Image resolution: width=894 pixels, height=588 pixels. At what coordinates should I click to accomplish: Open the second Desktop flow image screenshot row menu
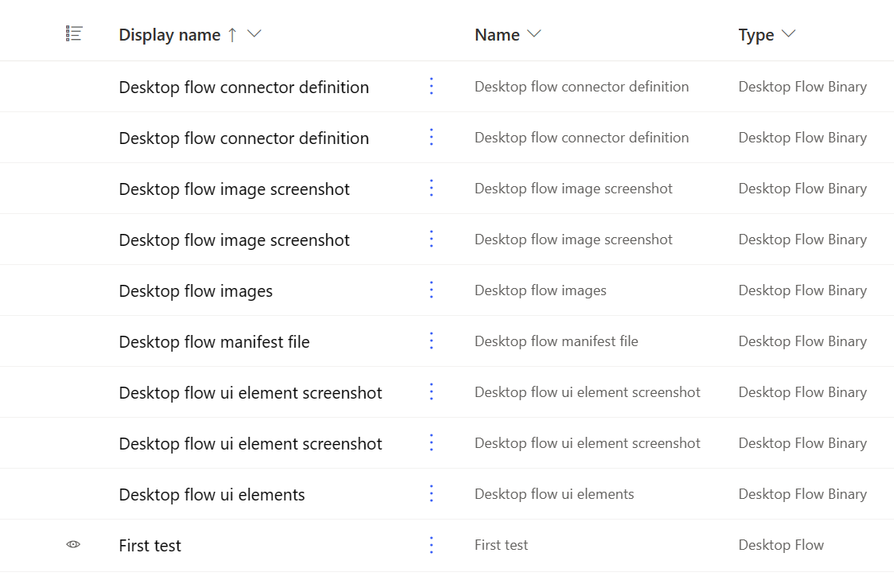(431, 239)
